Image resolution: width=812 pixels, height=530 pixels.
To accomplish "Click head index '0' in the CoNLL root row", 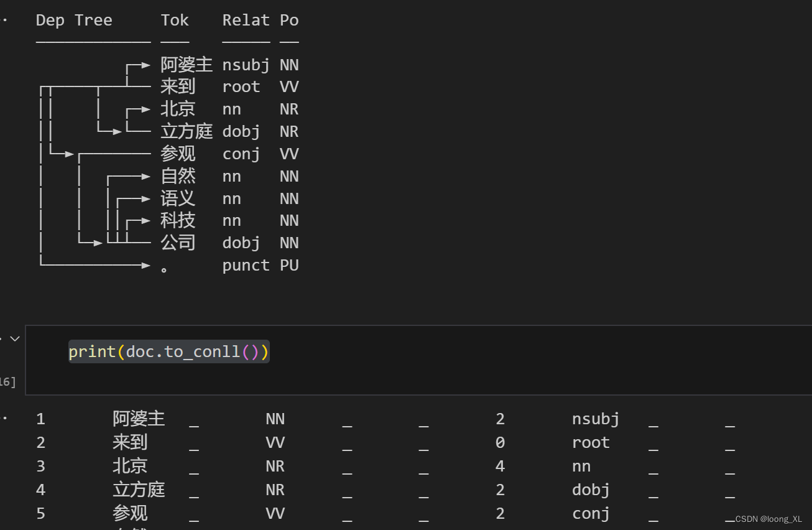I will 500,442.
